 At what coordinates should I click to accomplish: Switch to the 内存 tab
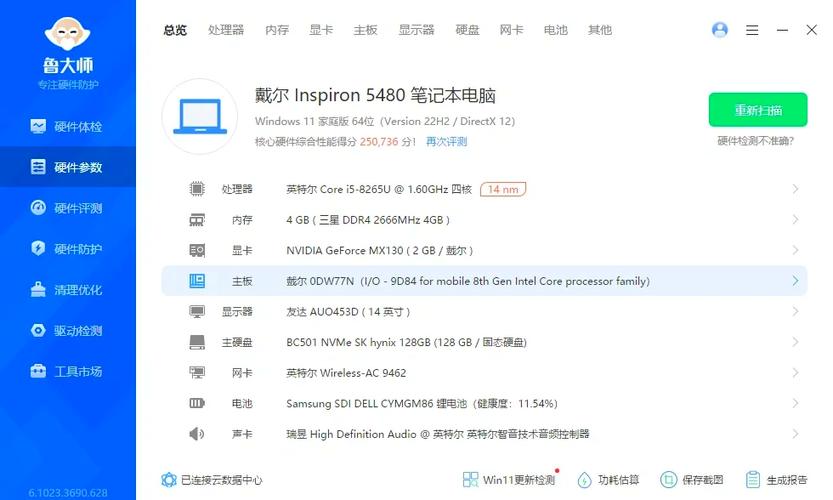click(x=277, y=30)
